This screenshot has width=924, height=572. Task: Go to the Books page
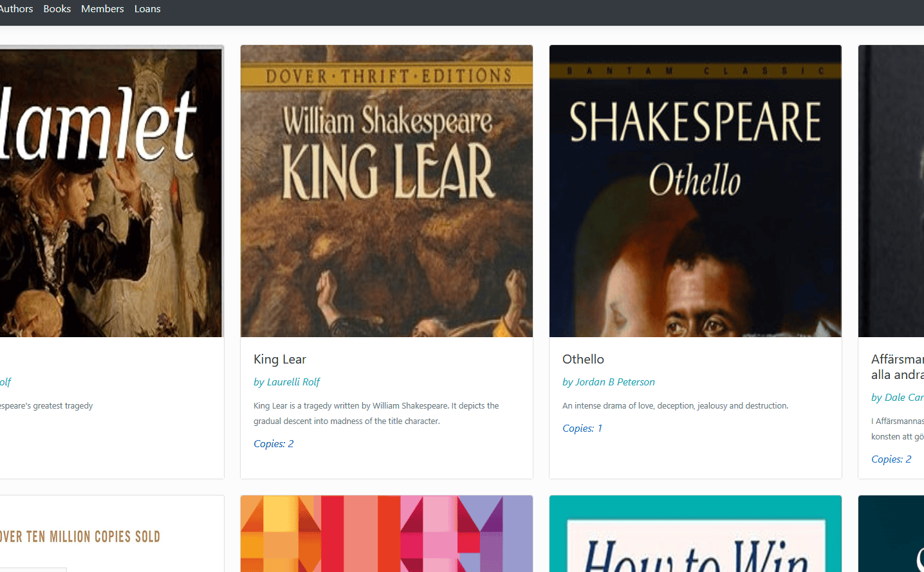click(x=57, y=9)
